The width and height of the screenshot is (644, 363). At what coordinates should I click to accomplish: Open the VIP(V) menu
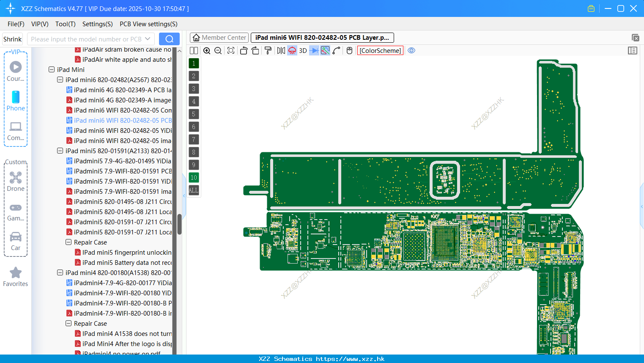point(40,24)
